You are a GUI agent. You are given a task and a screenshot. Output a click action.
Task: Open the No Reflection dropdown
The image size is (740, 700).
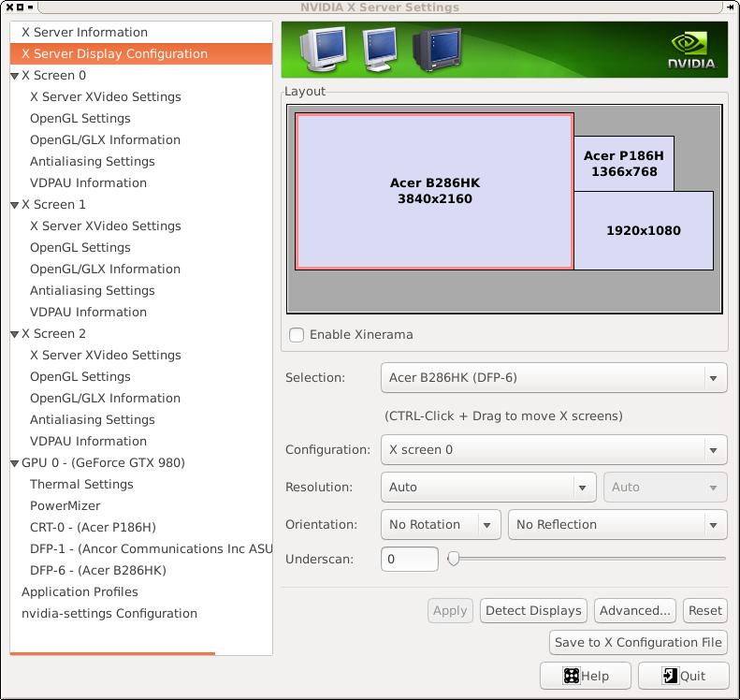tap(617, 524)
